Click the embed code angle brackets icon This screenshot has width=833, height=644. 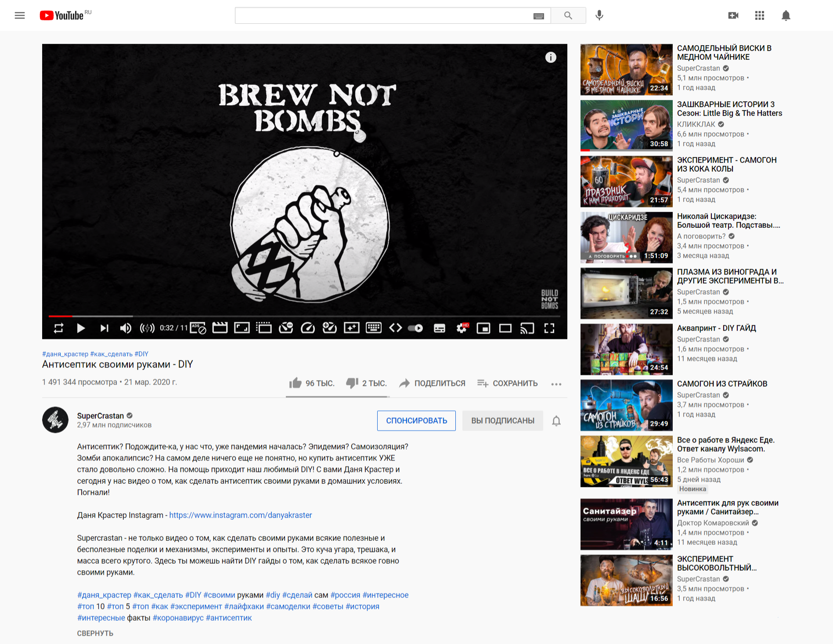point(396,328)
